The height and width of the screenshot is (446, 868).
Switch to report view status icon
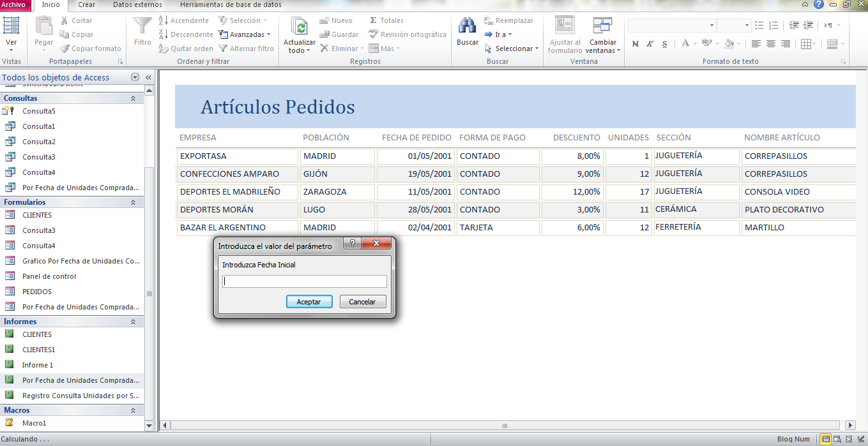point(825,439)
